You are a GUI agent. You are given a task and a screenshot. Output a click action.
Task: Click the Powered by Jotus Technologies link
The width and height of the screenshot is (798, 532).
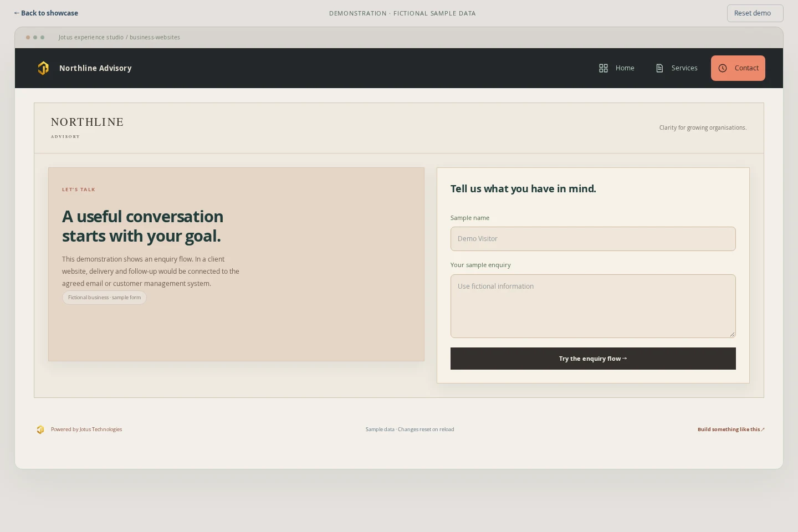tap(86, 429)
